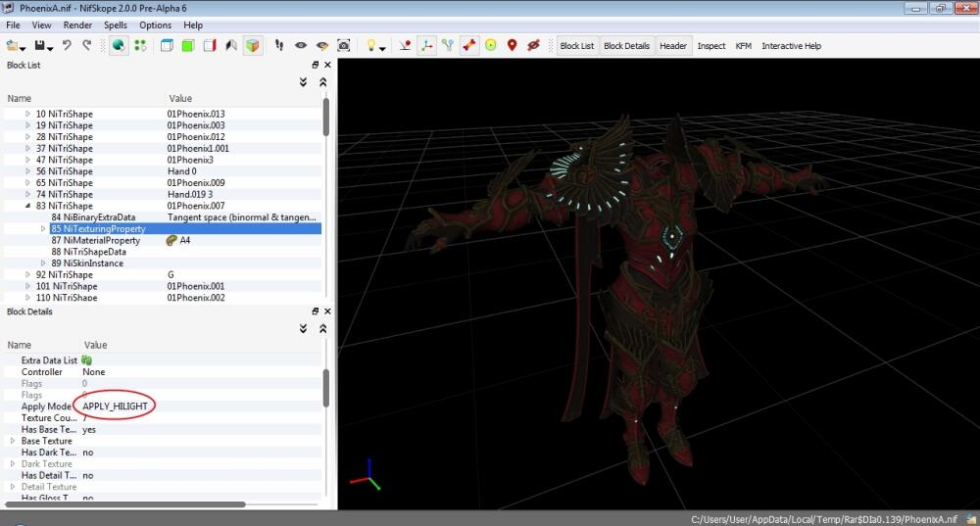980x526 pixels.
Task: Click the red map pin icon
Action: click(x=512, y=45)
